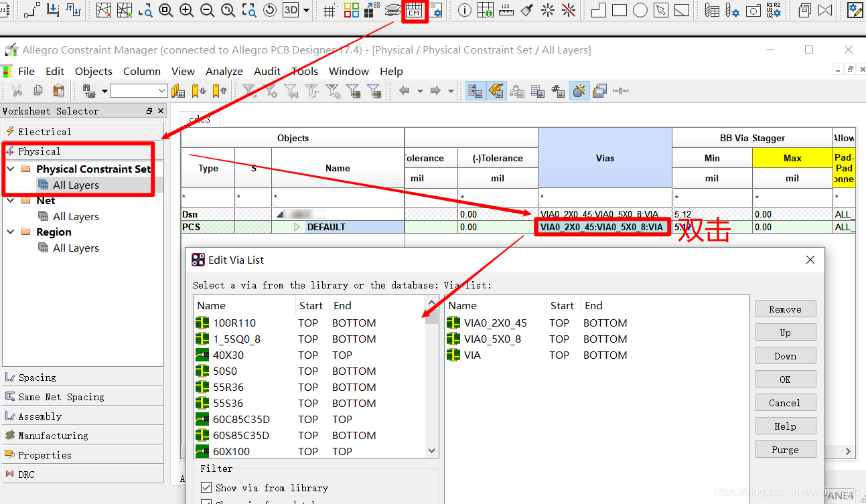
Task: Click the back navigation arrow
Action: pyautogui.click(x=404, y=90)
